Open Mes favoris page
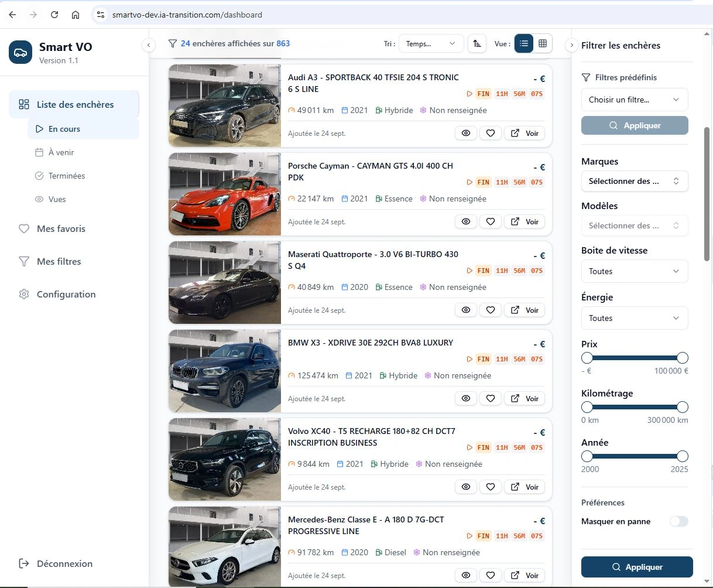The height and width of the screenshot is (588, 713). point(74,228)
